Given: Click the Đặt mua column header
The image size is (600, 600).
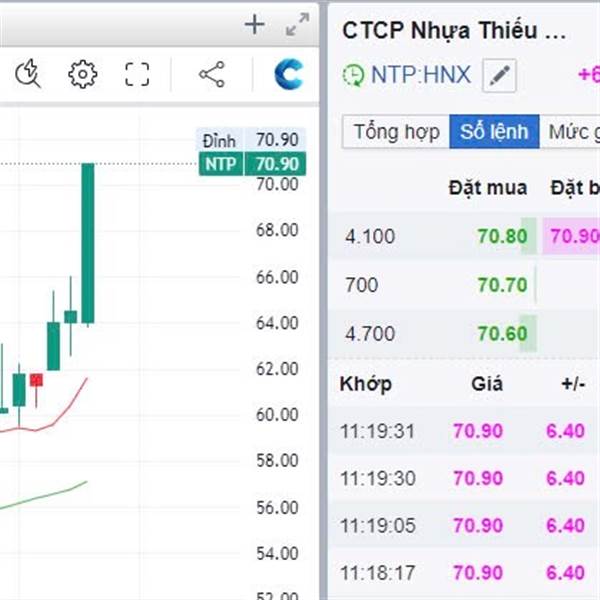Looking at the screenshot, I should coord(488,188).
